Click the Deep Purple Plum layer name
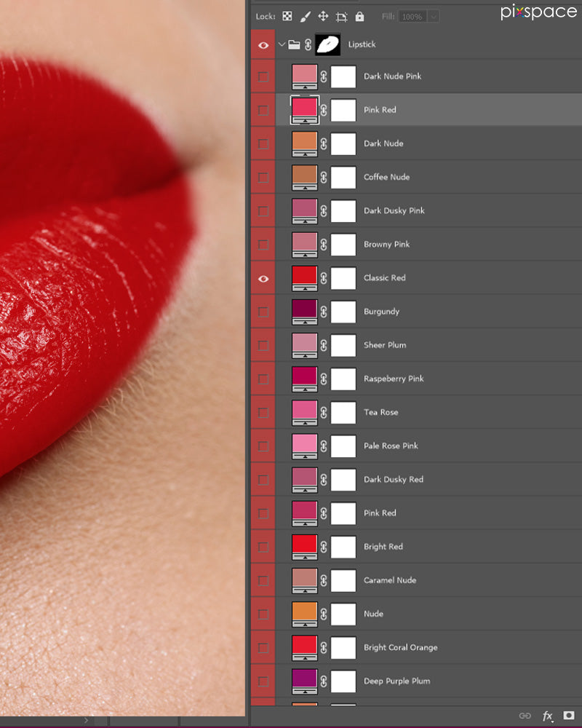 tap(396, 681)
